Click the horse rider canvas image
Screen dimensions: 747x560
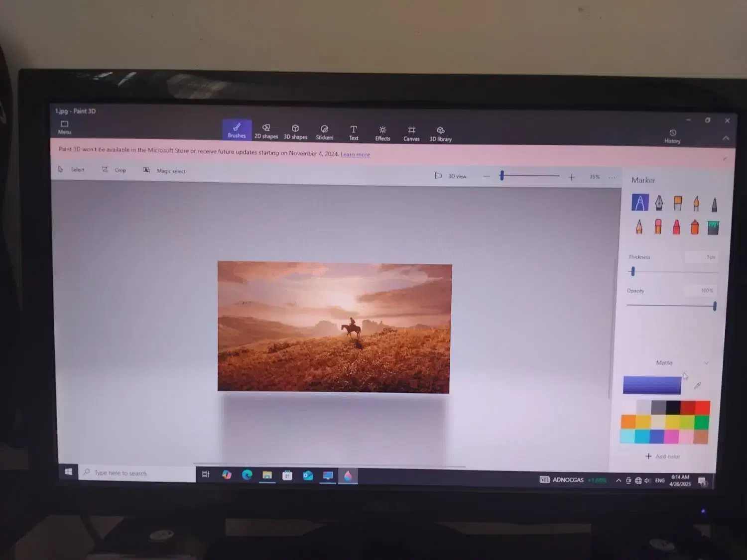pyautogui.click(x=334, y=327)
